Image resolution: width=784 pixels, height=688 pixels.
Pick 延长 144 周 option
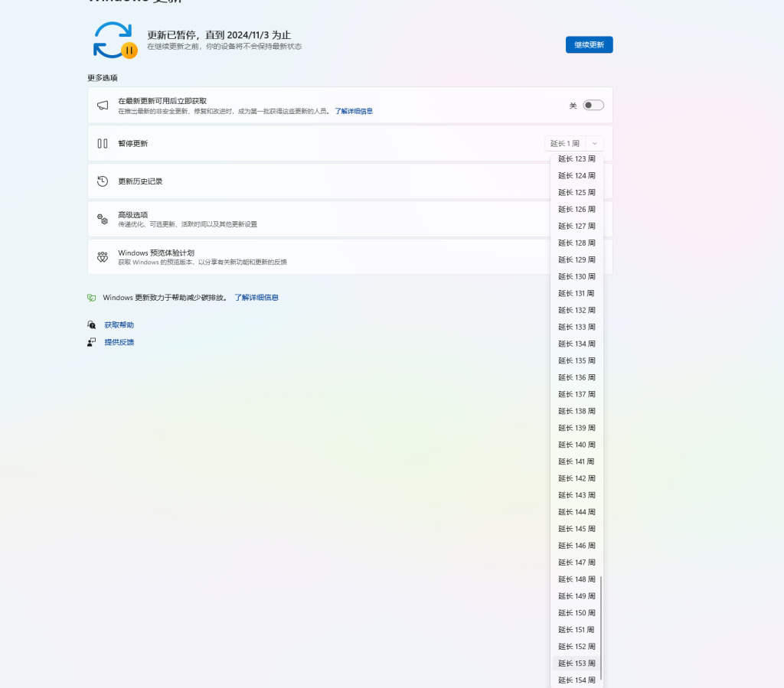tap(577, 512)
